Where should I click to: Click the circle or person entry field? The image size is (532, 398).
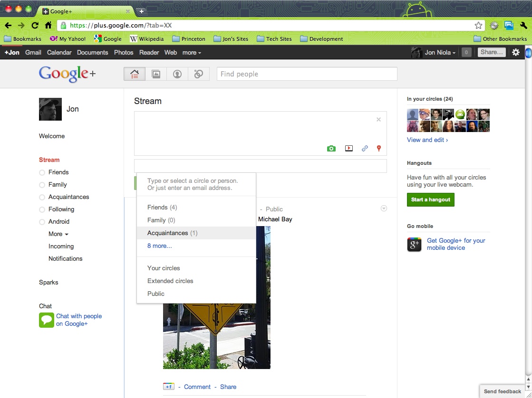(x=260, y=166)
